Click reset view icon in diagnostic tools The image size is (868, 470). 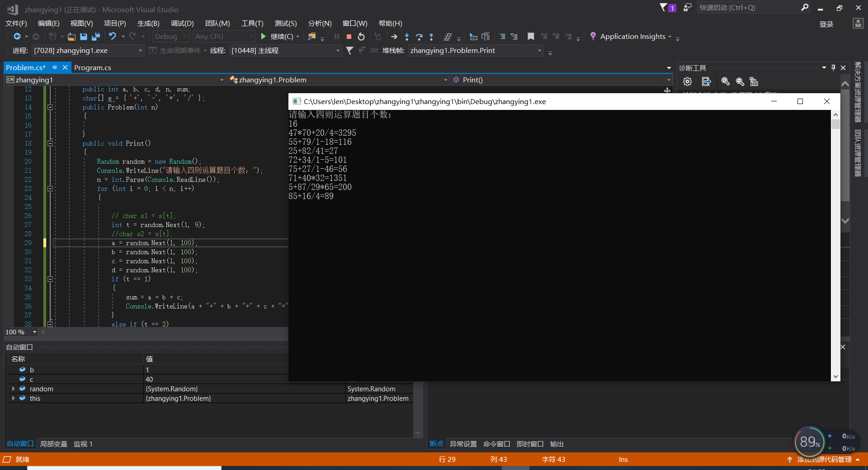[754, 81]
